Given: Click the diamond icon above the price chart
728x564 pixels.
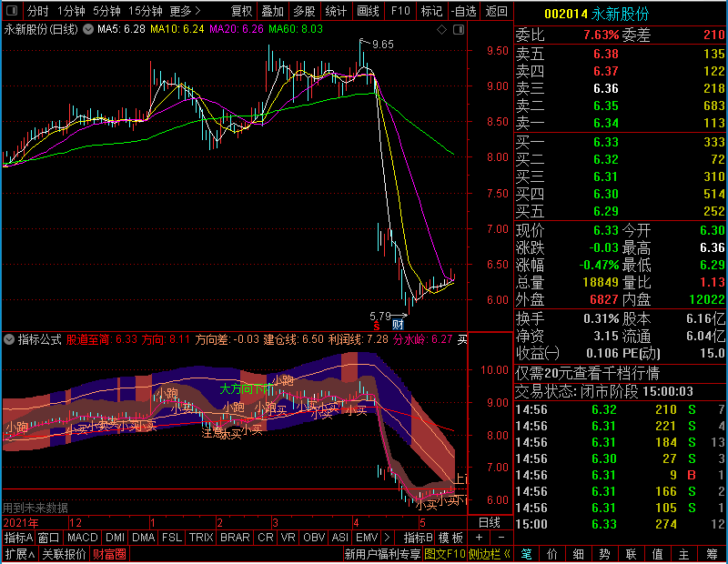Looking at the screenshot, I should click(x=441, y=30).
